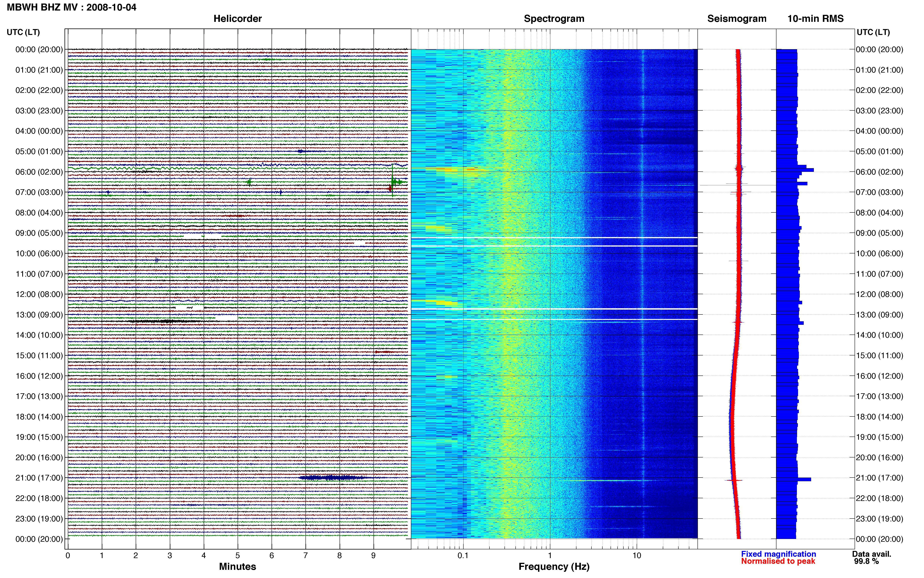Click the title 'MBWH BHZ MV : 2008-10-04'
This screenshot has width=924, height=578.
[x=71, y=7]
